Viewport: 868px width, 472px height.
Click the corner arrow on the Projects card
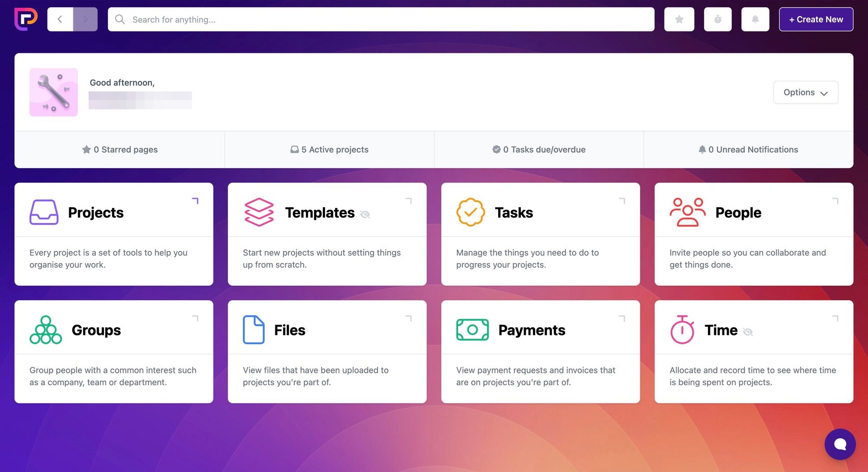[x=195, y=201]
